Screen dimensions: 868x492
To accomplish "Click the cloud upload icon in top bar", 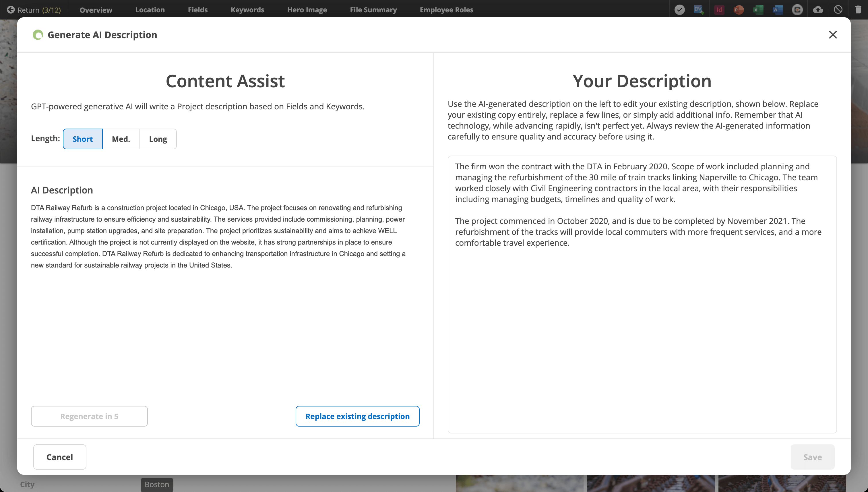I will [x=817, y=9].
